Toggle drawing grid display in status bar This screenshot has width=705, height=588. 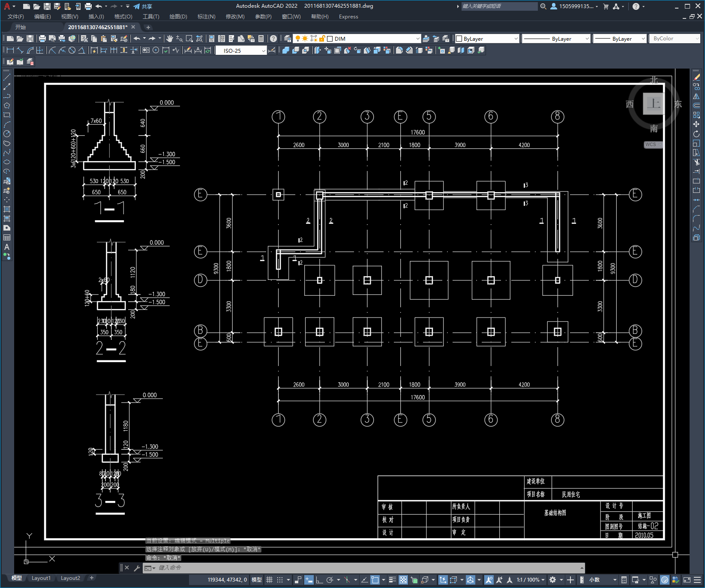pos(269,580)
